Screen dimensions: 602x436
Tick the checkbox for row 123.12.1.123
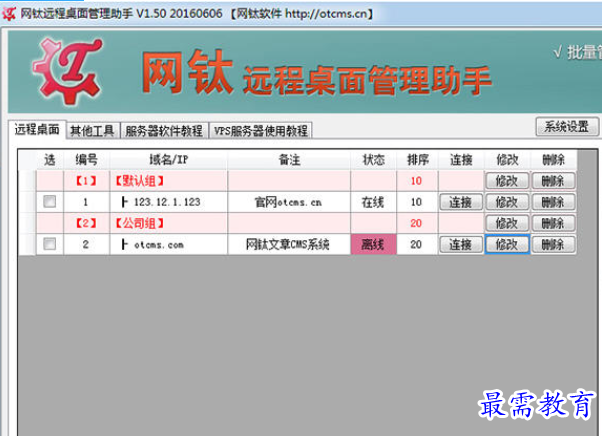pos(50,201)
